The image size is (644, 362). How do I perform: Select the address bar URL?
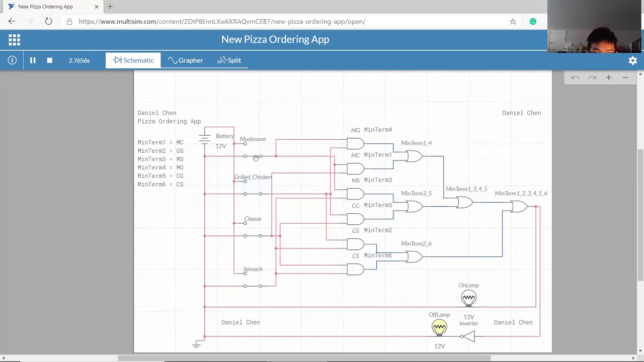[222, 22]
